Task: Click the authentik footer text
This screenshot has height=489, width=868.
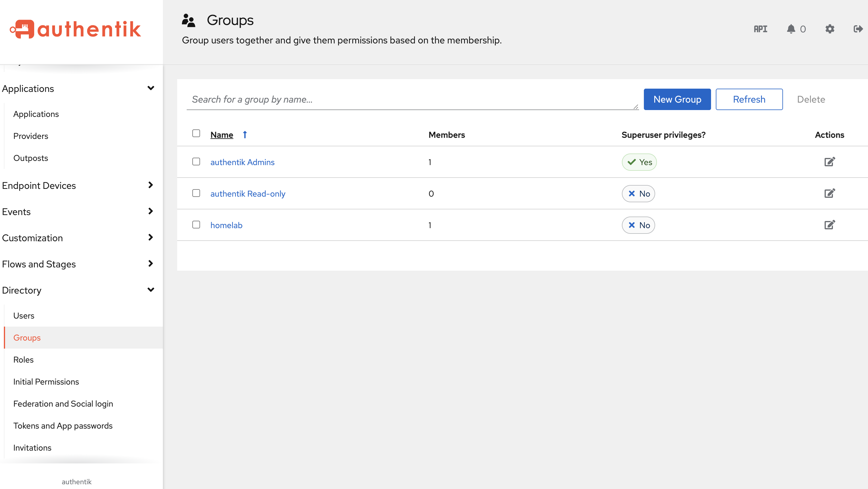Action: (x=76, y=482)
